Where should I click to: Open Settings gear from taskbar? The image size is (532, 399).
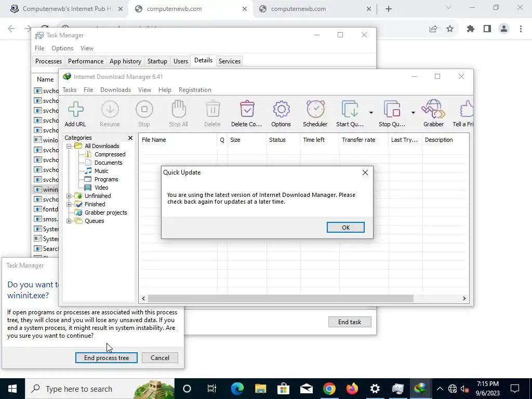(375, 389)
